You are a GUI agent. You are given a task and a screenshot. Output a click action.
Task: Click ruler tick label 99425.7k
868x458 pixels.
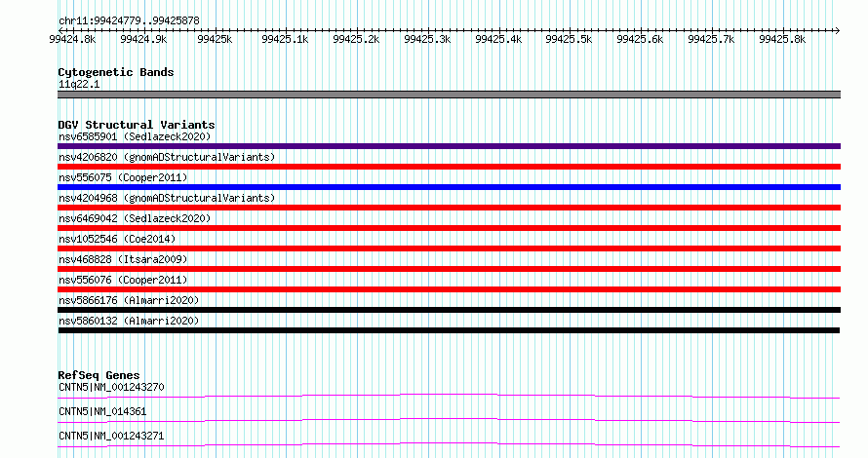[711, 39]
